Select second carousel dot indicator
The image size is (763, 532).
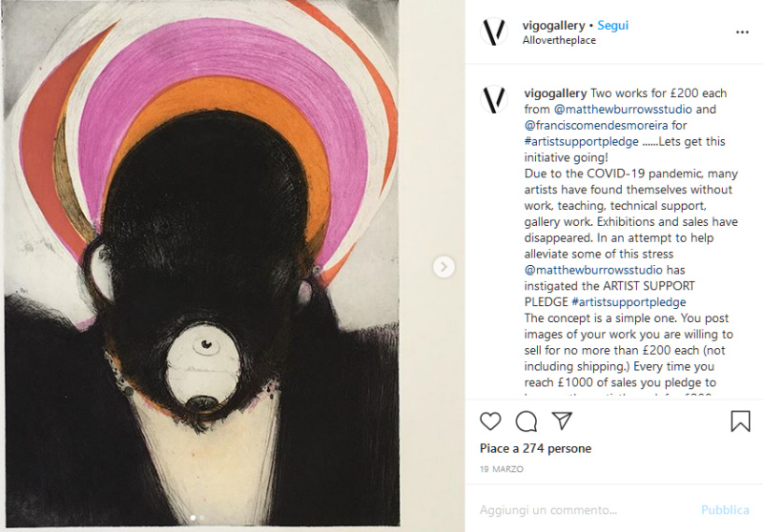pyautogui.click(x=202, y=518)
